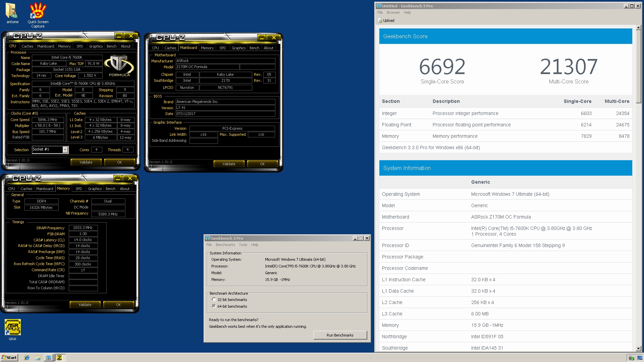Click the Model field showing Z170M OC Formula
644x362 pixels.
[x=207, y=67]
